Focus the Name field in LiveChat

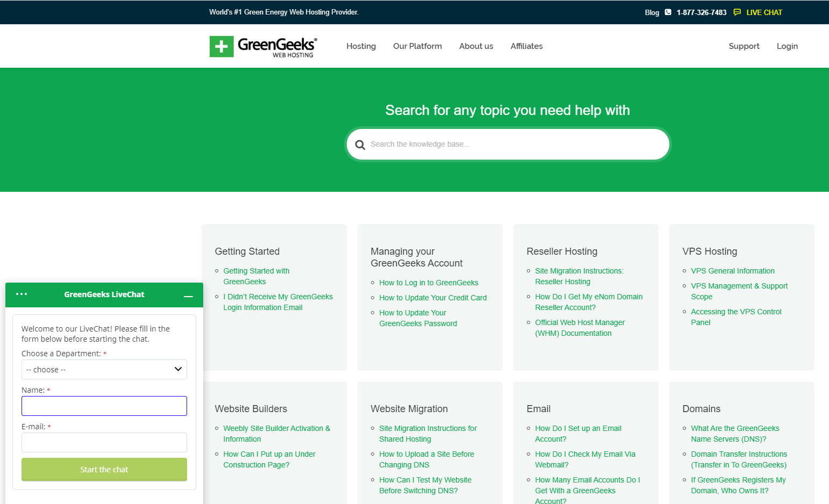point(104,406)
